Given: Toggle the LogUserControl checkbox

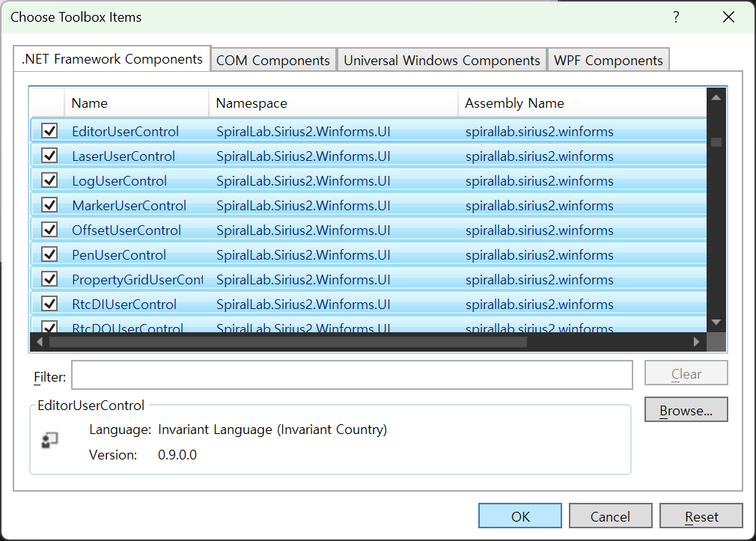Looking at the screenshot, I should [x=49, y=180].
